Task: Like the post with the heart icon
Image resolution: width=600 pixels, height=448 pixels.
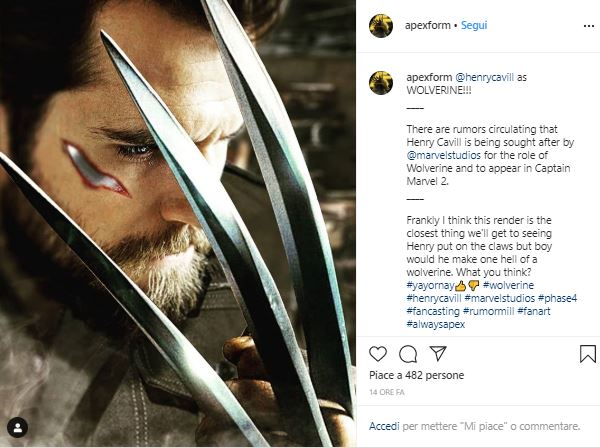Action: [378, 354]
